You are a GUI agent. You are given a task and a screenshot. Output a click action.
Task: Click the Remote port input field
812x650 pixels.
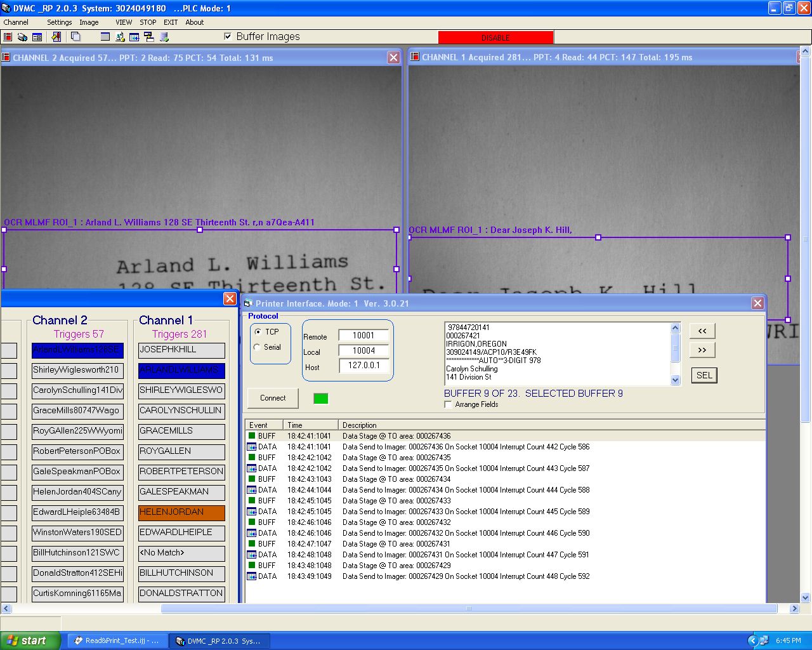363,335
